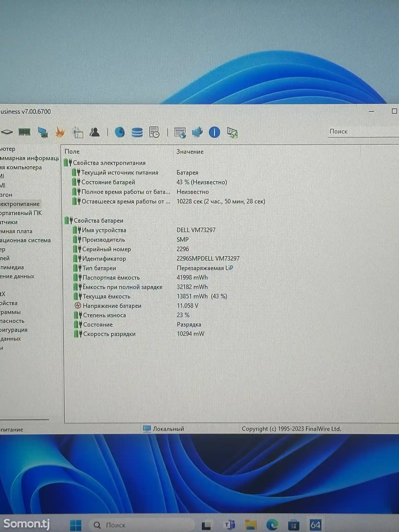Select the Степень износа row
Viewport: 399px width, 532px height.
click(x=132, y=315)
